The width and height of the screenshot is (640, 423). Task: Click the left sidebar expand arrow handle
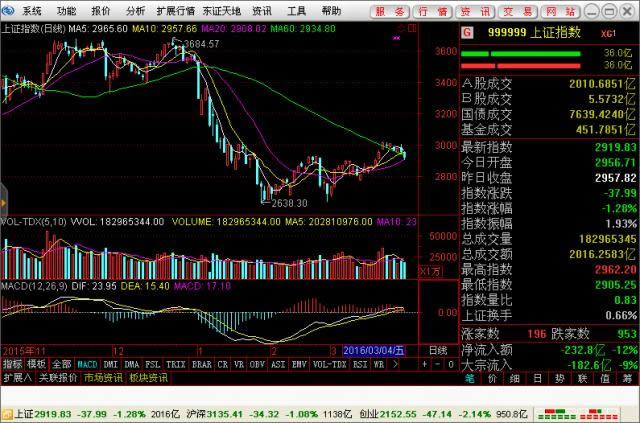3,197
